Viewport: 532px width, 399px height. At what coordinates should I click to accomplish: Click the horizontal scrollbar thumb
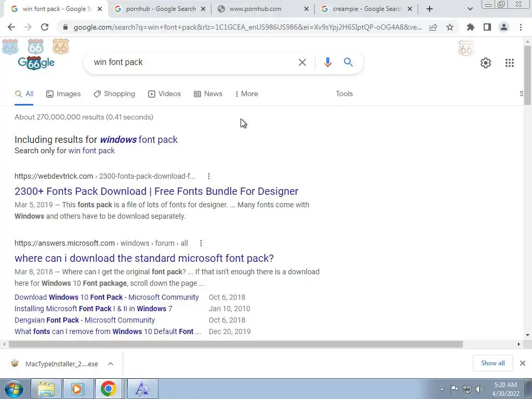coord(236,344)
